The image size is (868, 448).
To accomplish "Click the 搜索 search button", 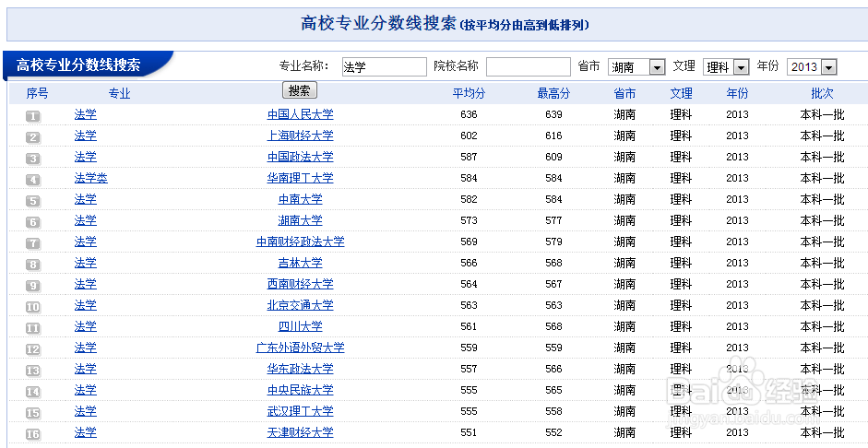I will pos(300,90).
